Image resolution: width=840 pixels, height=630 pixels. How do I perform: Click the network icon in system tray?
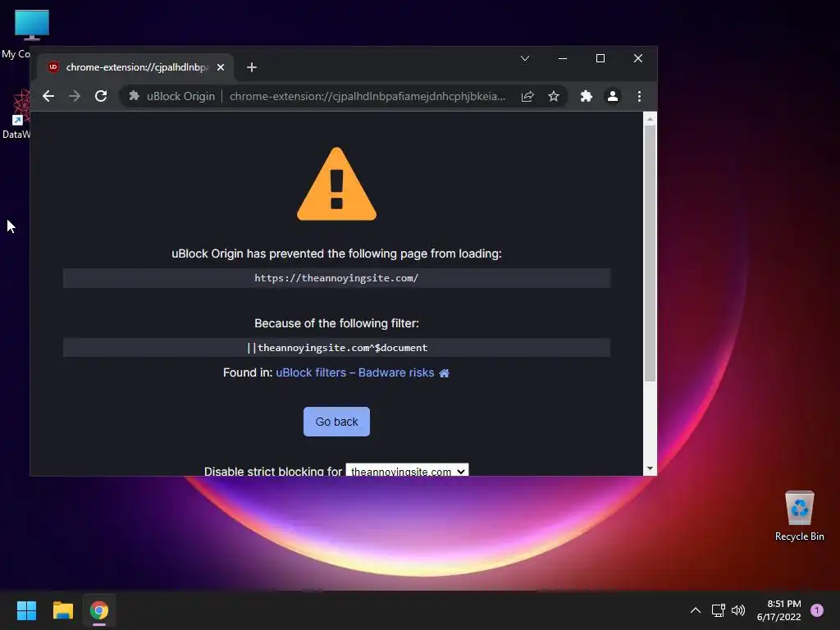tap(719, 610)
